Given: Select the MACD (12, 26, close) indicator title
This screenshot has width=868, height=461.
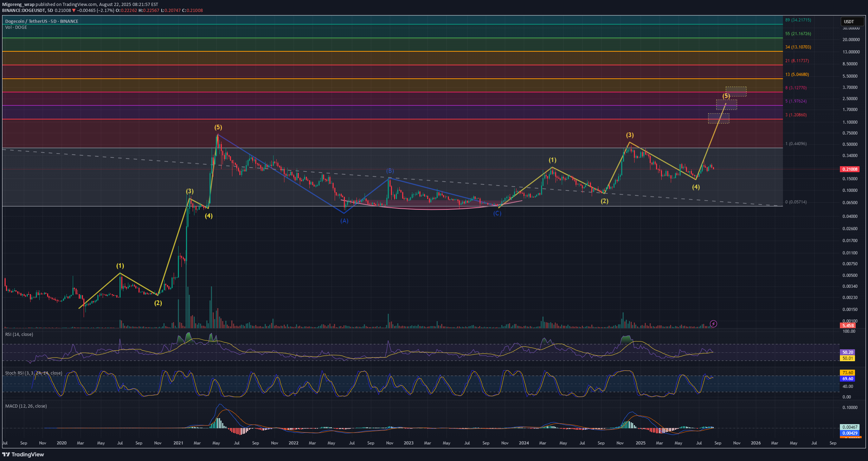Looking at the screenshot, I should pyautogui.click(x=26, y=406).
